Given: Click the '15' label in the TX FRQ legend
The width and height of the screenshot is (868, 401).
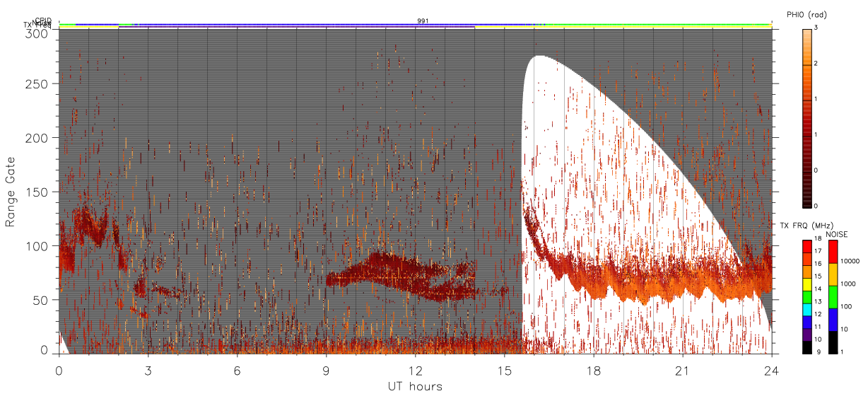Looking at the screenshot, I should (x=819, y=276).
